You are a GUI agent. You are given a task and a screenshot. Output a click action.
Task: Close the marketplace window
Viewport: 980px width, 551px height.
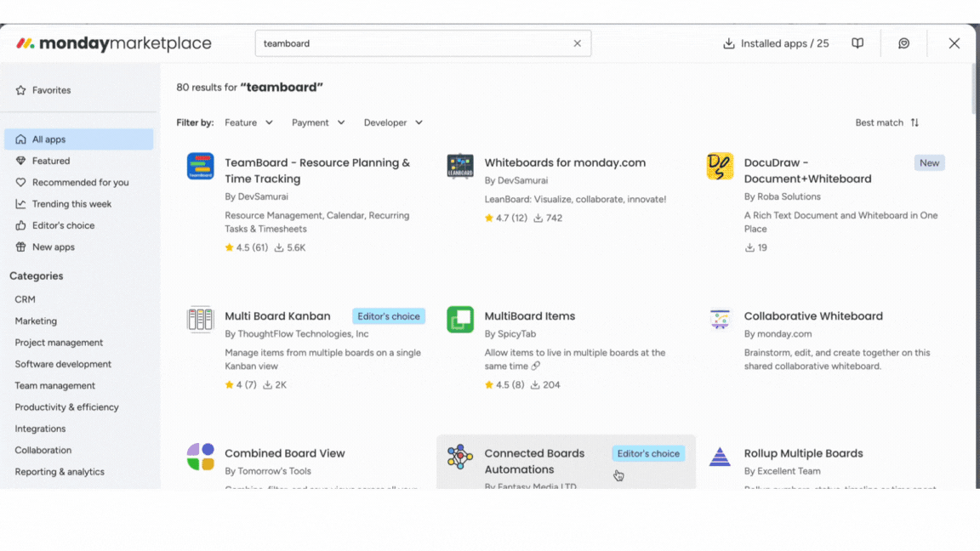(954, 43)
